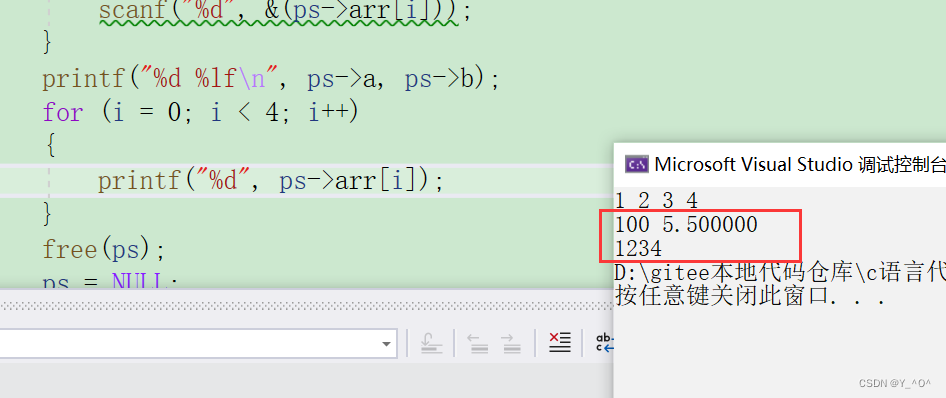Click the ps = NULL; code line
The height and width of the screenshot is (398, 946).
pos(110,281)
